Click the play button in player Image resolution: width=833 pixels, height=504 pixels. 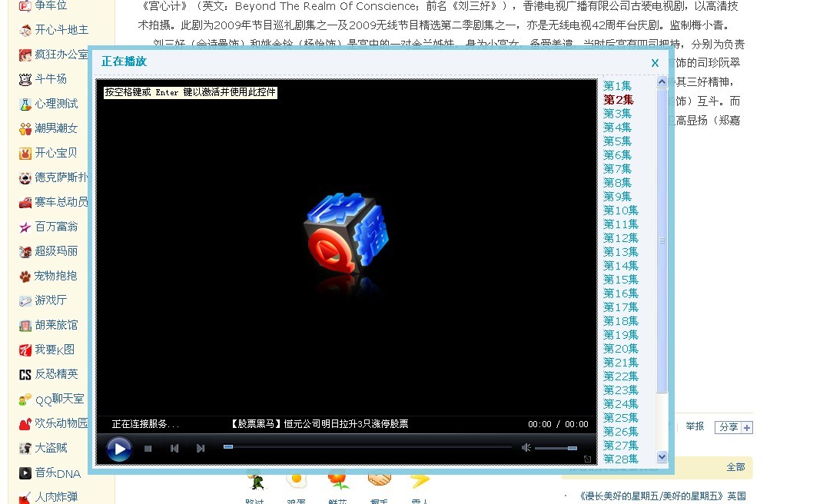click(x=119, y=449)
